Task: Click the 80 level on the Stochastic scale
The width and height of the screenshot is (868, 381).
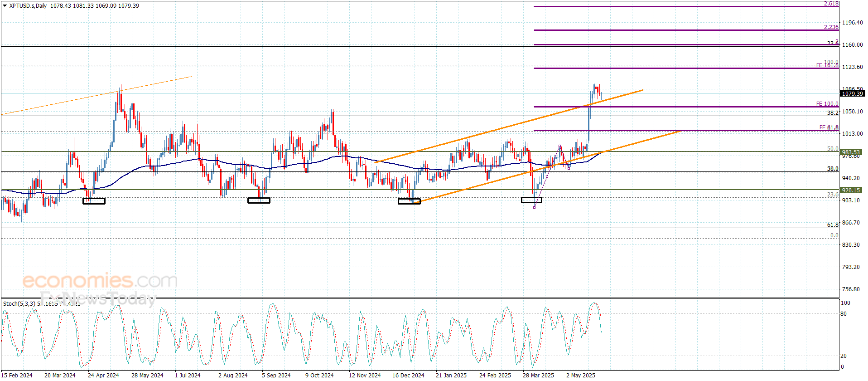Action: coord(844,314)
